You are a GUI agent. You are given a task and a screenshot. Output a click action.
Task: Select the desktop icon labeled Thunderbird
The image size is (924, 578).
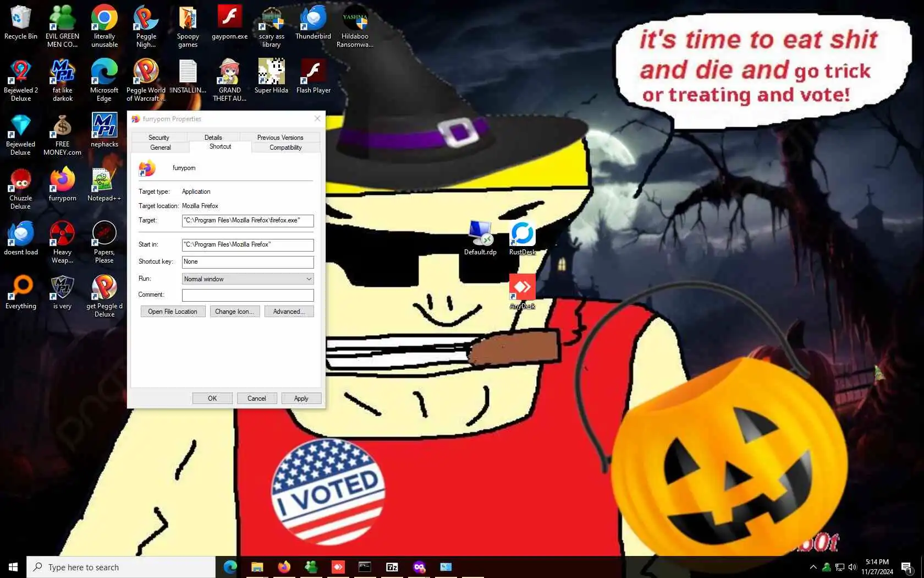[313, 23]
